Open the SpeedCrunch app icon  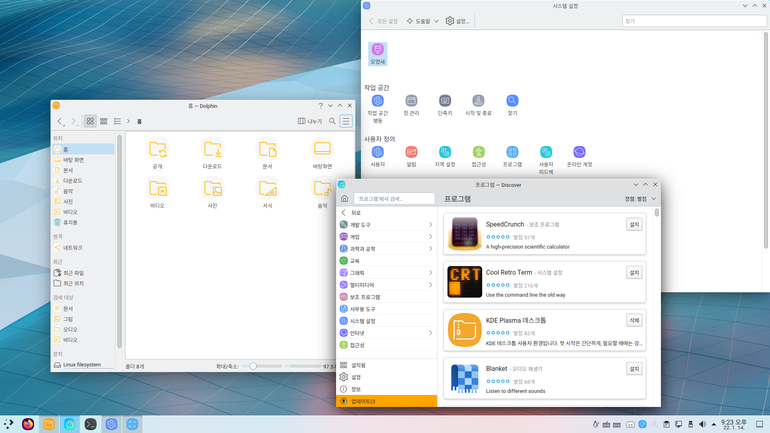click(x=465, y=233)
